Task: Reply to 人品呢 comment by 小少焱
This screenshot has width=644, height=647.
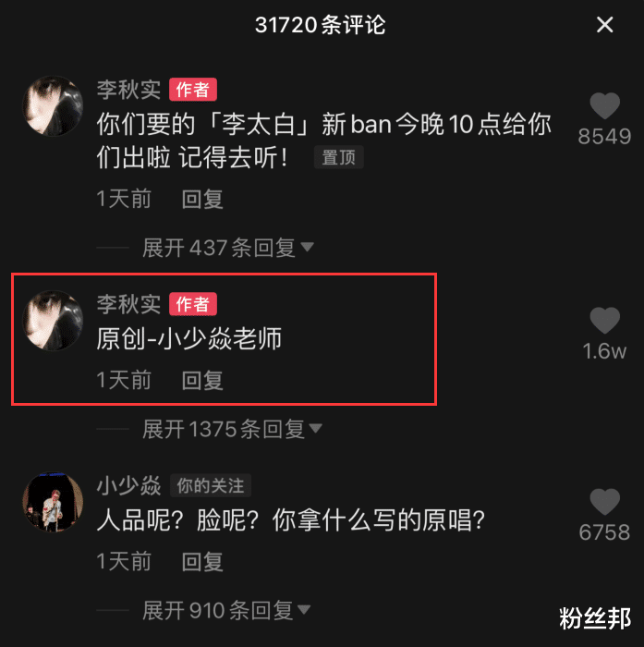Action: [202, 562]
